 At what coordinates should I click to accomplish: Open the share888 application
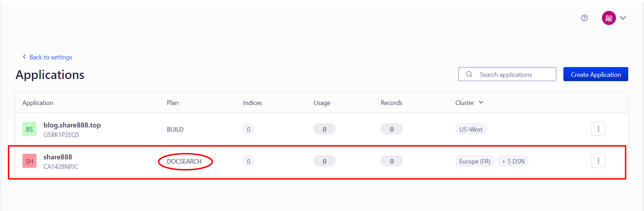58,157
